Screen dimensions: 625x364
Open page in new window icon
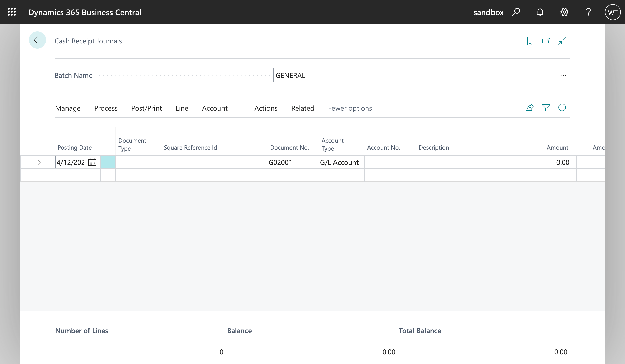click(546, 41)
